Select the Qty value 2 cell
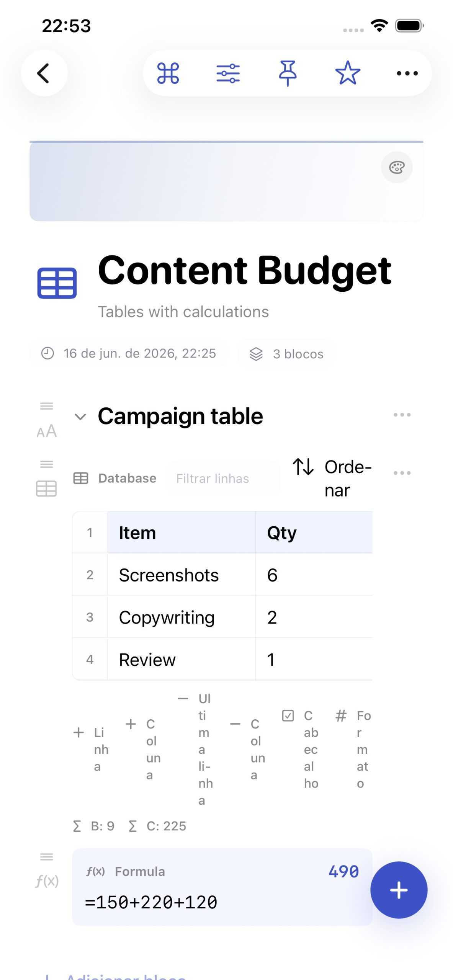 tap(314, 617)
